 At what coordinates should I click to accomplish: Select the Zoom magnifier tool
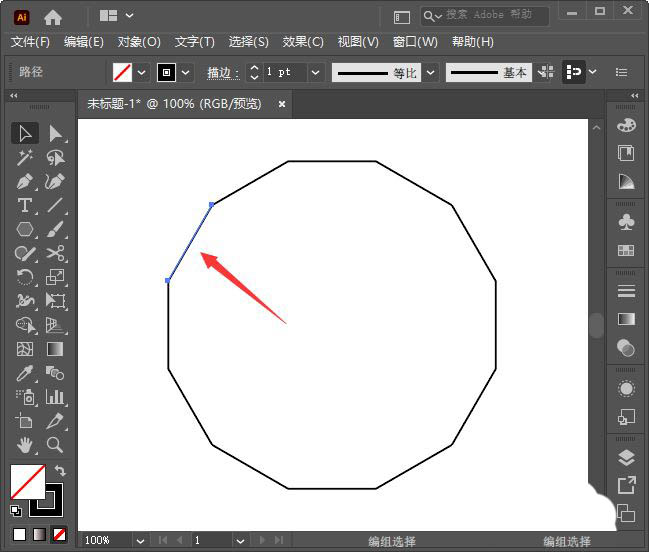click(x=55, y=445)
